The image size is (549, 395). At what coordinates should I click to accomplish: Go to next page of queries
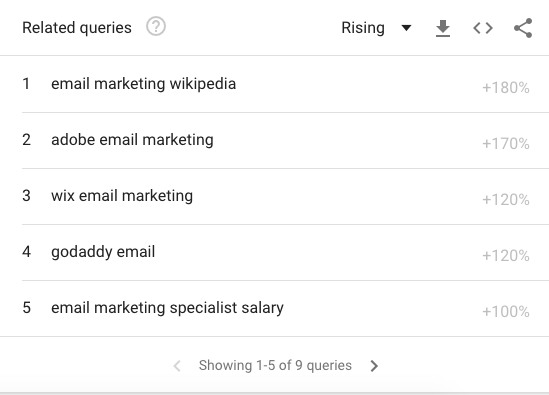tap(374, 366)
